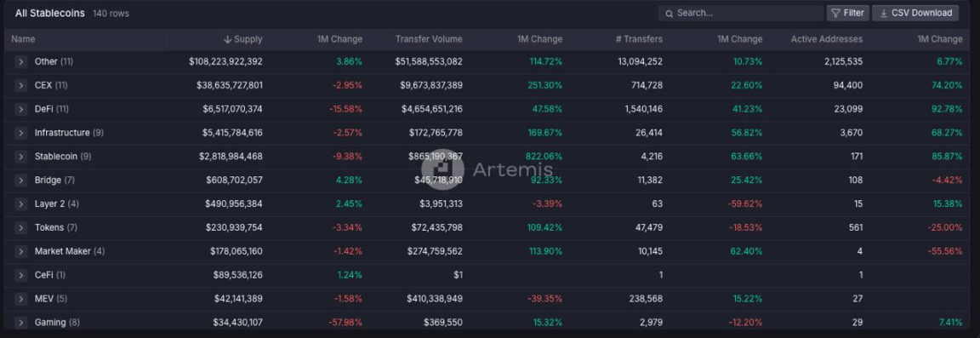
Task: Click into the Search field
Action: pyautogui.click(x=741, y=13)
